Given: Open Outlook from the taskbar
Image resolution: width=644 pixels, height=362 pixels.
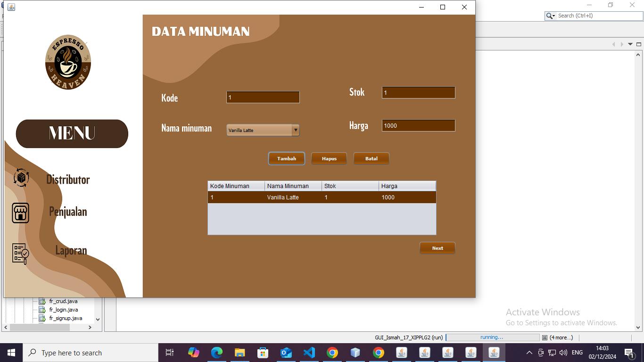Looking at the screenshot, I should coord(286,353).
